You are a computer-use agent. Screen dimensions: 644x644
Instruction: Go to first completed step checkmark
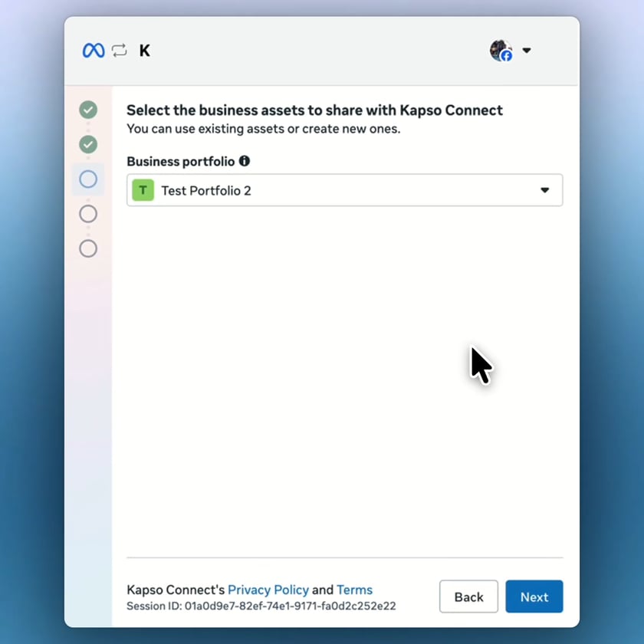point(88,110)
